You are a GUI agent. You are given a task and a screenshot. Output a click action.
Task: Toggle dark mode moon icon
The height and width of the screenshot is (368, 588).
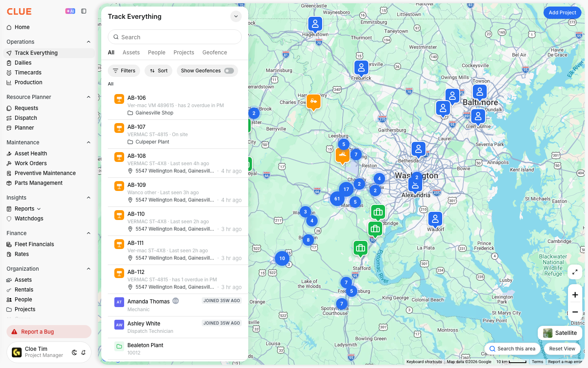74,352
